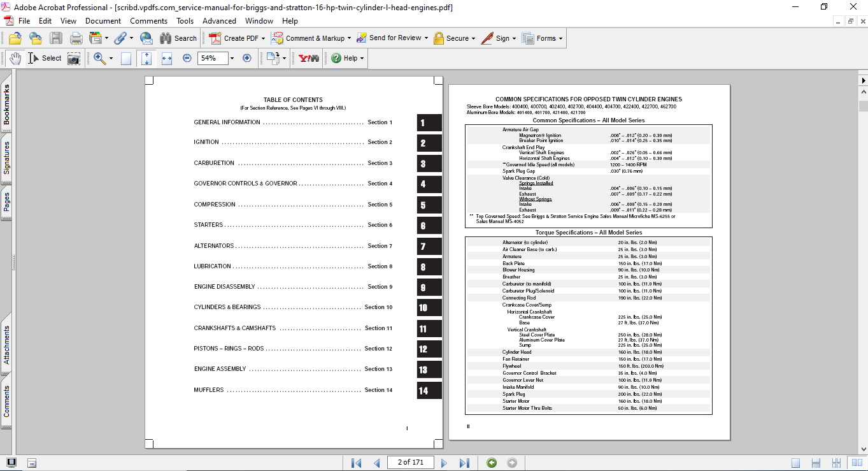Image resolution: width=868 pixels, height=471 pixels.
Task: Click the zoom in plus icon
Action: (247, 58)
